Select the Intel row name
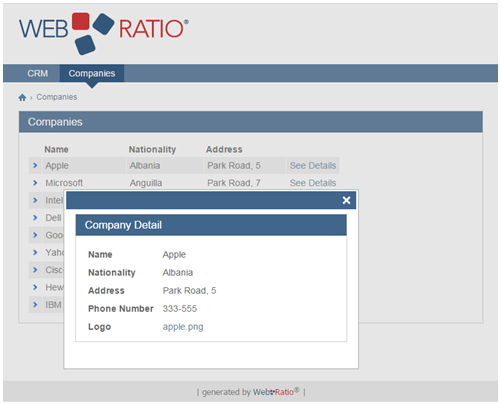The width and height of the screenshot is (501, 404). (54, 200)
